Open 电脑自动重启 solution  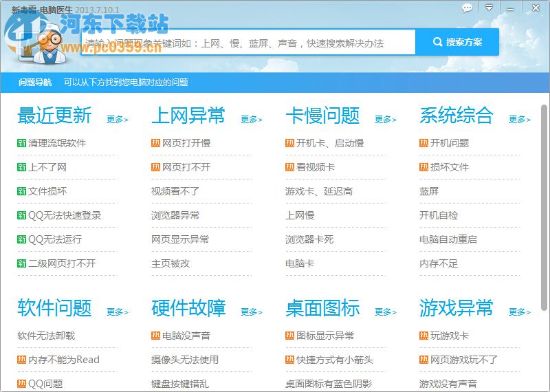(x=448, y=239)
